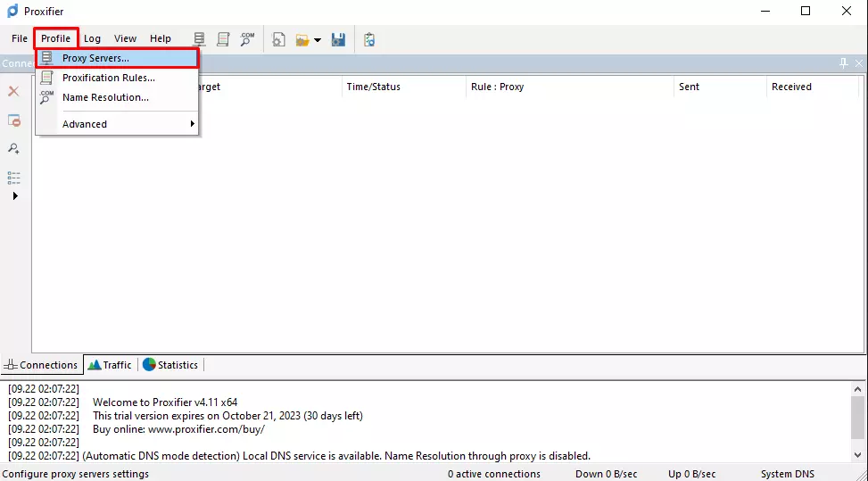Click 'Buy online: www.proxifier.com/buy/' log line
868x481 pixels.
click(178, 429)
